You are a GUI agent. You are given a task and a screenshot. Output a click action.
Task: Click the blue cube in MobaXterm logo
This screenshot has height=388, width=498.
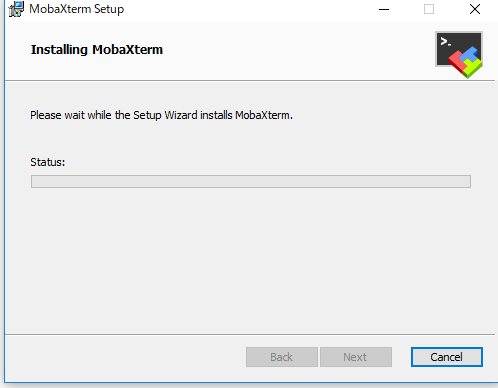tap(470, 54)
